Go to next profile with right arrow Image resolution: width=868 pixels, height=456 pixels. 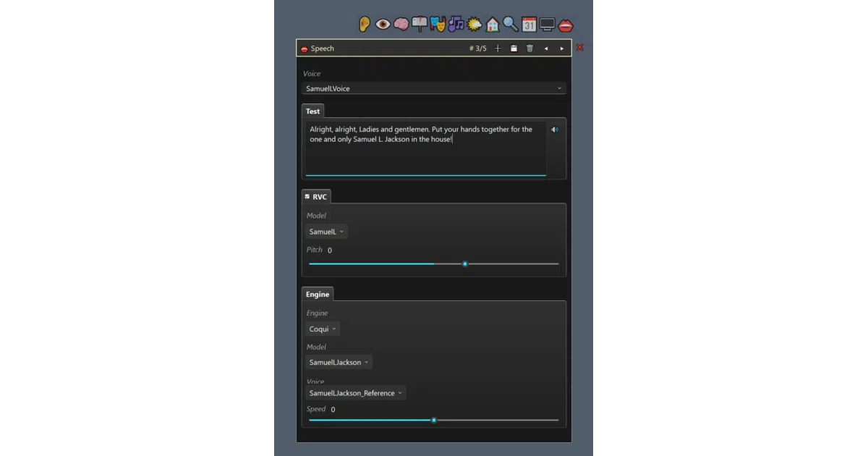click(x=562, y=48)
